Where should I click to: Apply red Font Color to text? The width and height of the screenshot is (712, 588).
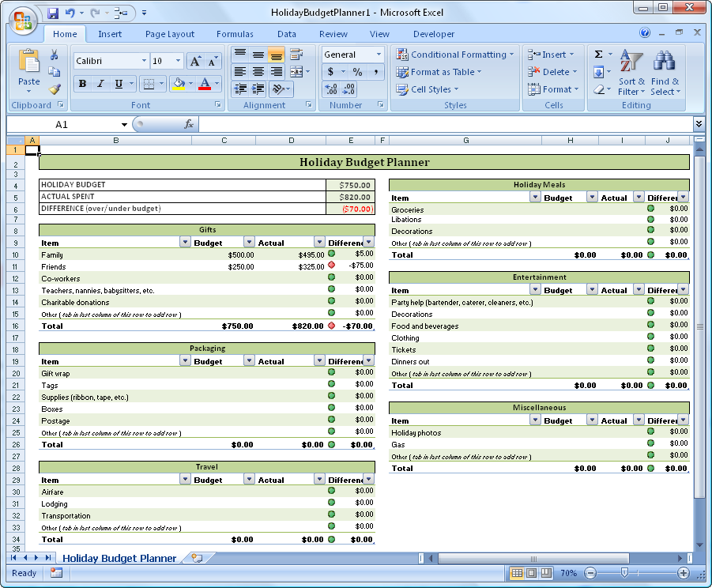point(205,84)
